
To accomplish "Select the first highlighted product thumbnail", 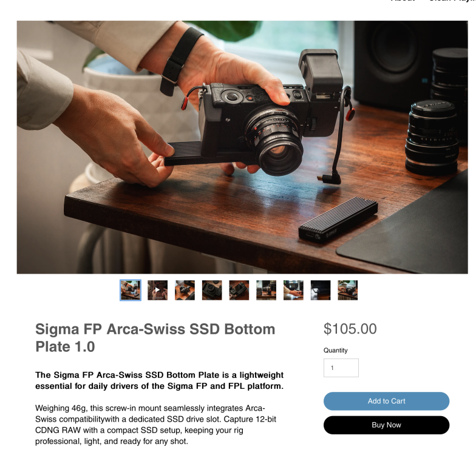I will coord(131,290).
